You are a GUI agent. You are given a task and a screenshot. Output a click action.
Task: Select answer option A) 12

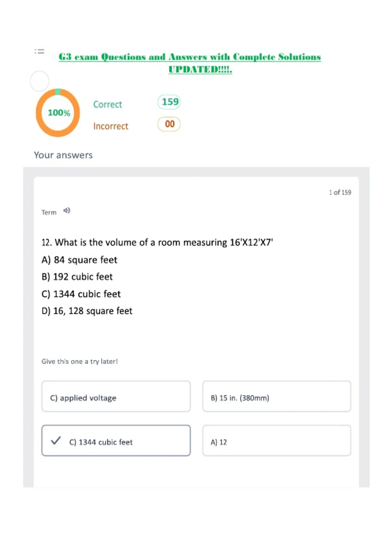point(277,441)
